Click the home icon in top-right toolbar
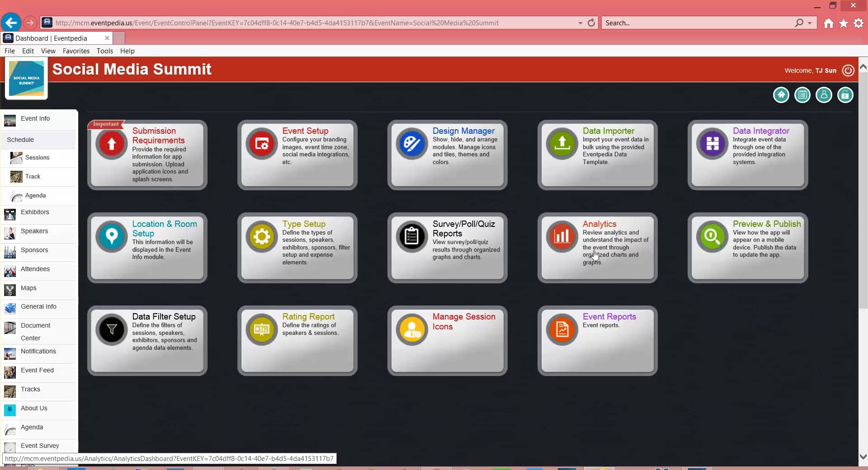868x470 pixels. coord(781,95)
